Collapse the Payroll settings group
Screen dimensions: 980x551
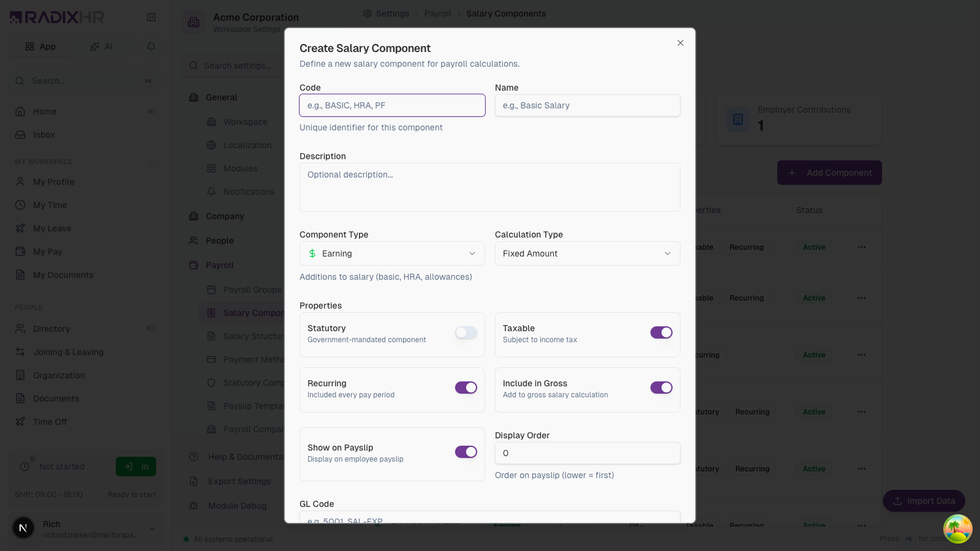[x=219, y=265]
